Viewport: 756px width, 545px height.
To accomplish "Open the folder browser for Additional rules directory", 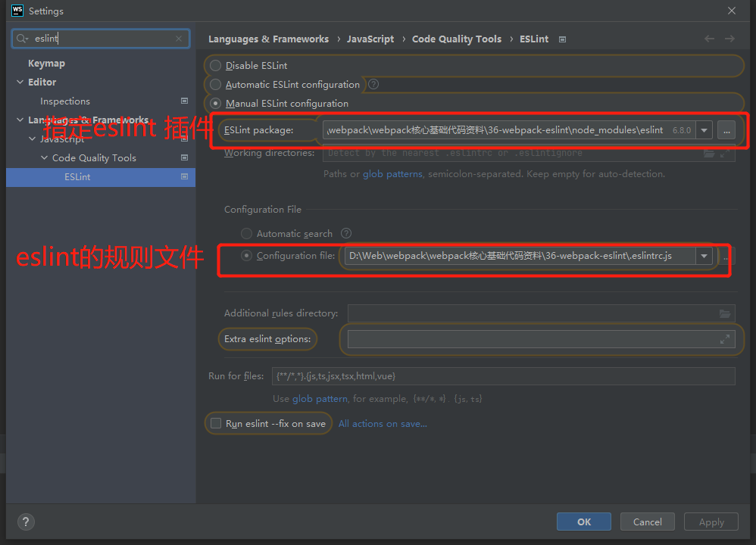I will [725, 313].
